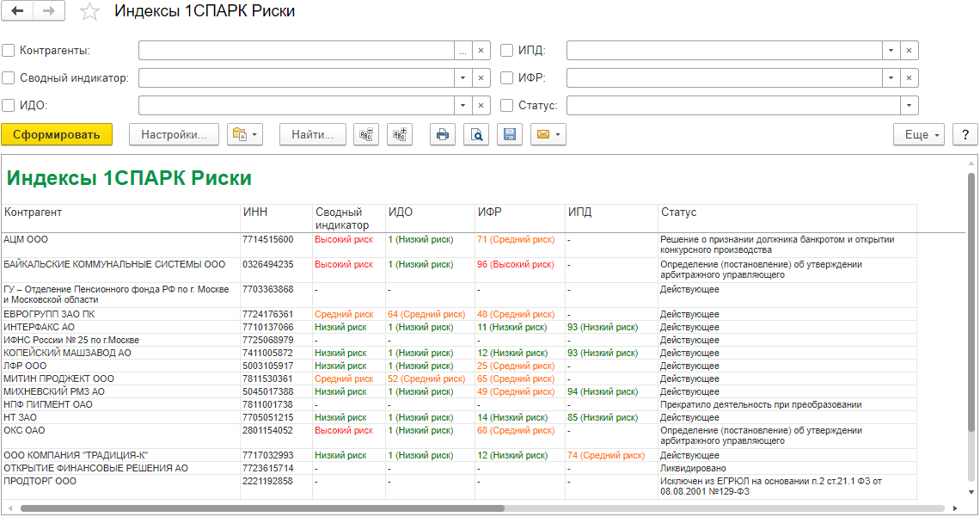
Task: Go back using the left arrow button
Action: pos(17,10)
